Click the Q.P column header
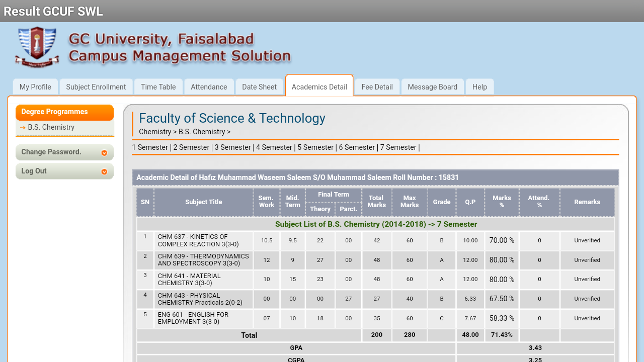644x362 pixels. click(x=470, y=202)
